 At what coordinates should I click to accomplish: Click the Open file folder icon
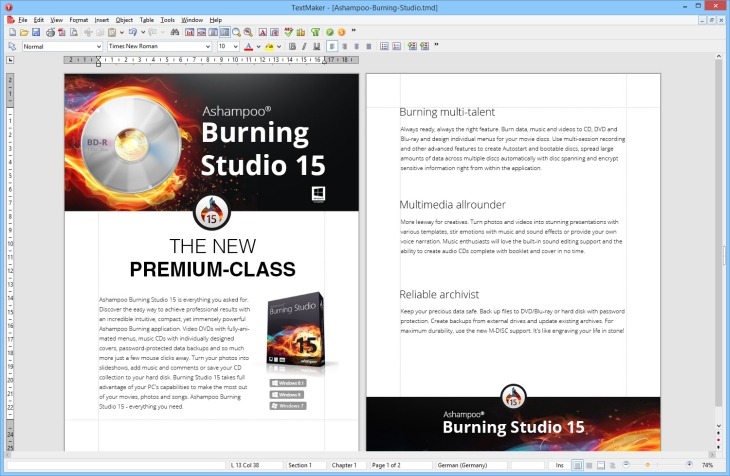[24, 32]
